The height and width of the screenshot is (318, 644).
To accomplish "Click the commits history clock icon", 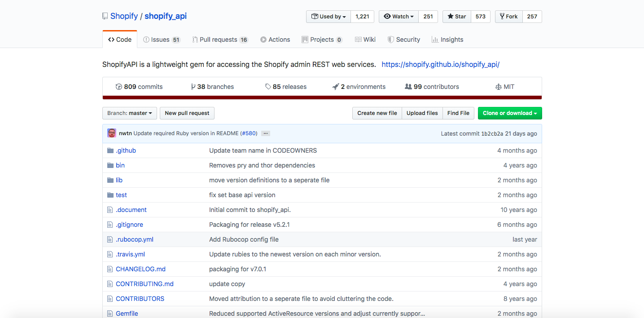I will (x=119, y=87).
